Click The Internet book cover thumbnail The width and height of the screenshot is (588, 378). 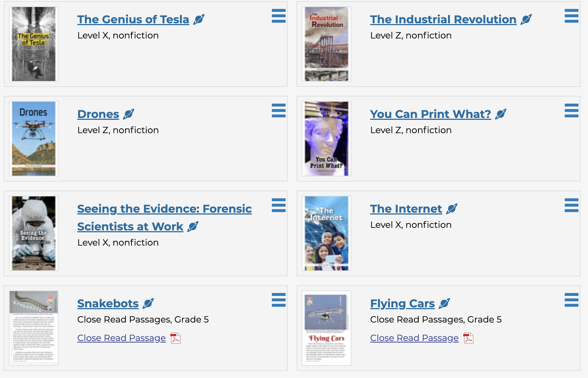point(327,233)
